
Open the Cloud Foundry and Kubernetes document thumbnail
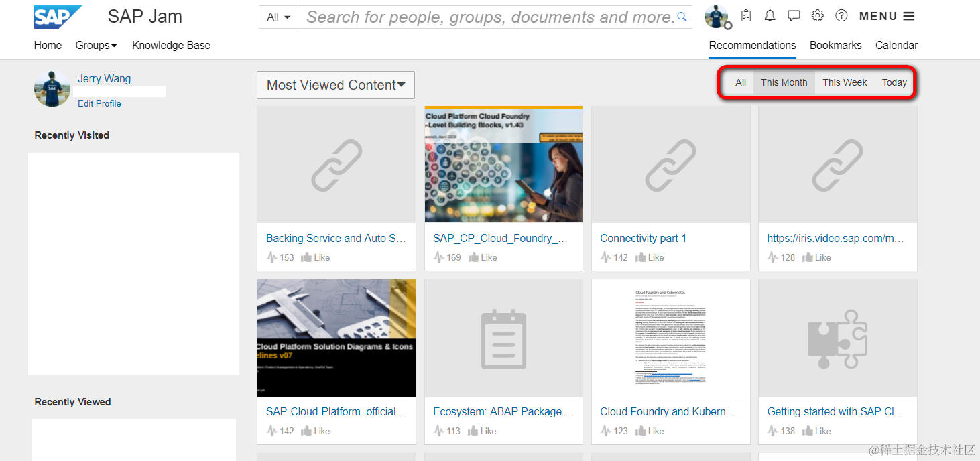pyautogui.click(x=670, y=338)
